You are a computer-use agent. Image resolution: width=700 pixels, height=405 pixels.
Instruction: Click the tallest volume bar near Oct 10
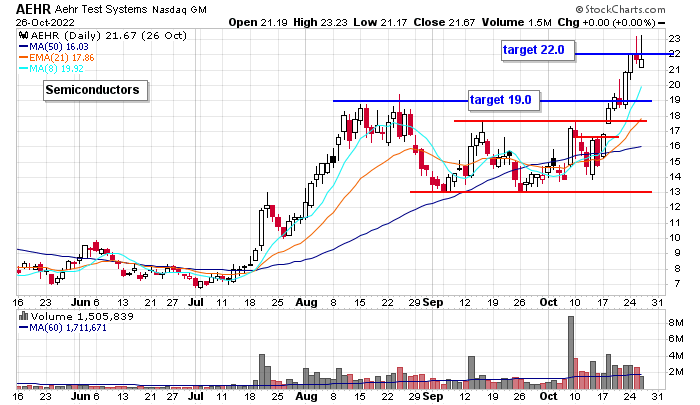pos(571,353)
